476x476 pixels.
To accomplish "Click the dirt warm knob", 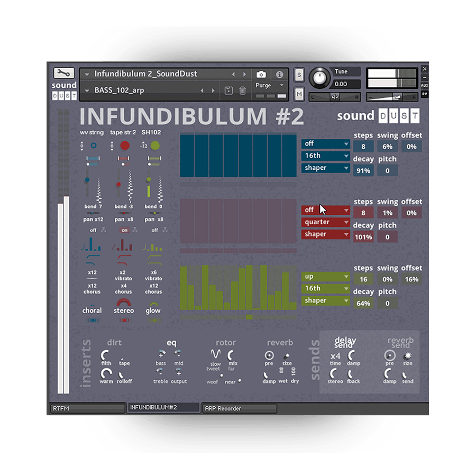I will [106, 373].
